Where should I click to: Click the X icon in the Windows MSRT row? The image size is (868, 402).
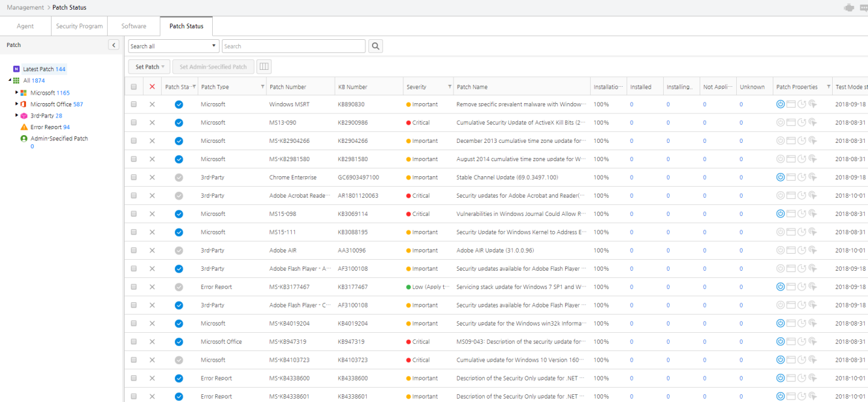click(152, 104)
